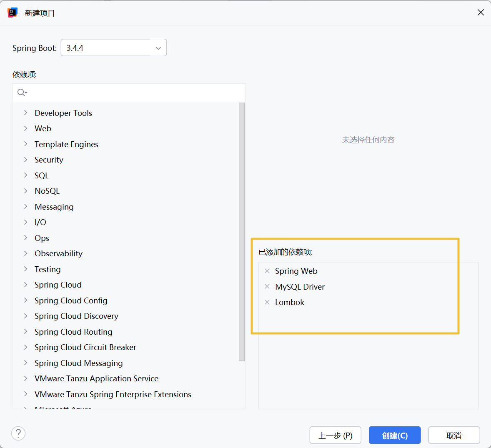Select the Security row
Image resolution: width=491 pixels, height=448 pixels.
click(126, 160)
